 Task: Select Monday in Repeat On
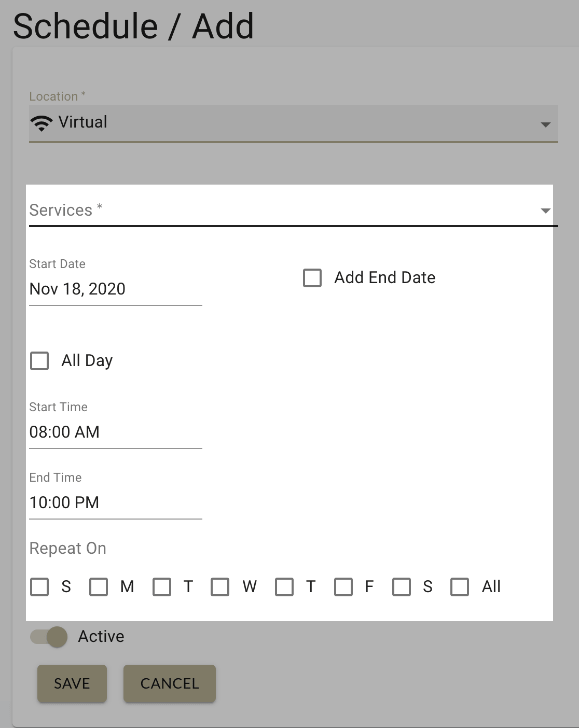[98, 586]
